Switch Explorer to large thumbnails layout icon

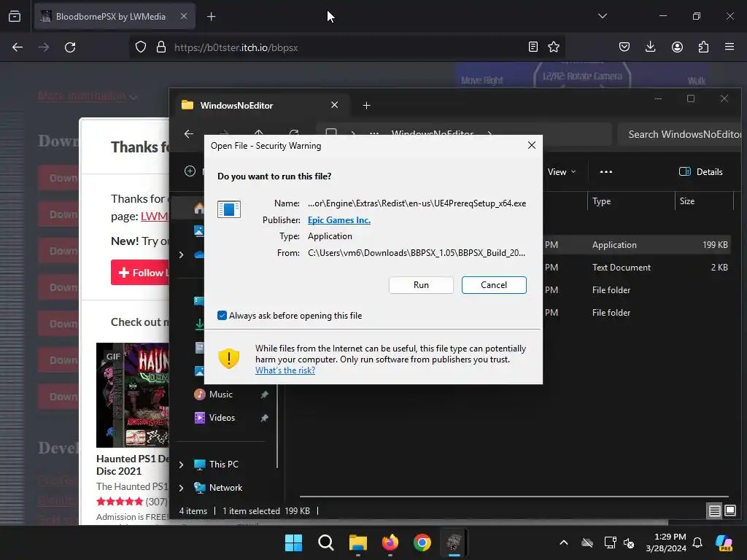729,510
